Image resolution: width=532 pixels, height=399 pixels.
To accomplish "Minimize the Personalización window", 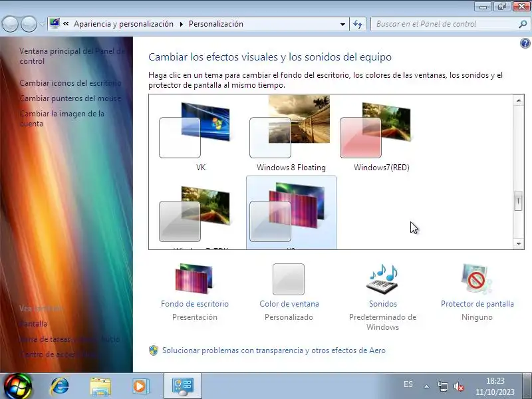I will click(483, 7).
